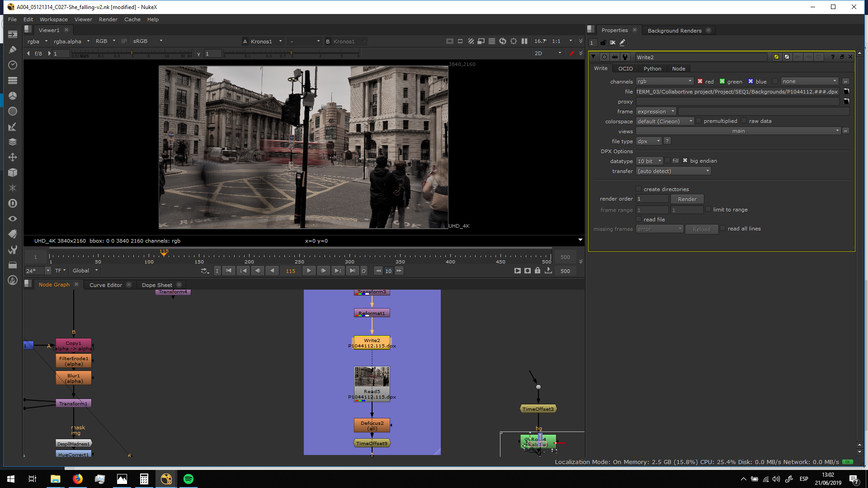Image resolution: width=868 pixels, height=488 pixels.
Task: Expand the file type dpx dropdown
Action: [649, 141]
